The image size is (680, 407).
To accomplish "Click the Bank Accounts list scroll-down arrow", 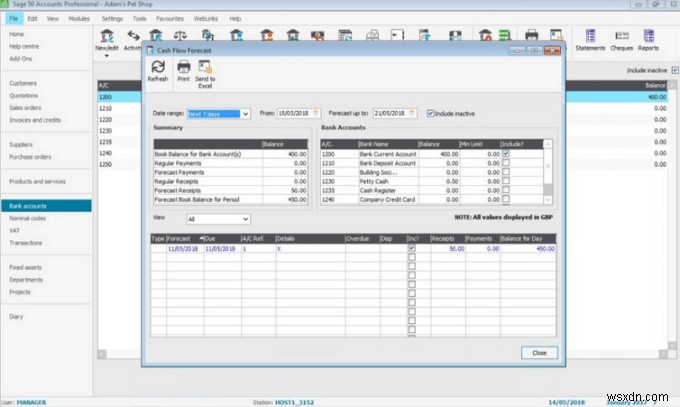I will [x=548, y=200].
